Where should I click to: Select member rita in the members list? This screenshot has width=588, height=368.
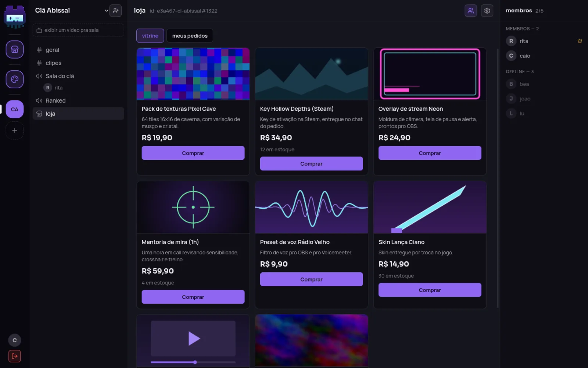[x=544, y=41]
